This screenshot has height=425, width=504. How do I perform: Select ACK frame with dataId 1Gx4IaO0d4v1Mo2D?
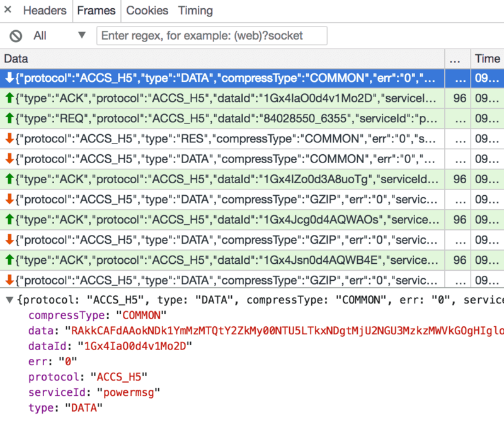252,98
